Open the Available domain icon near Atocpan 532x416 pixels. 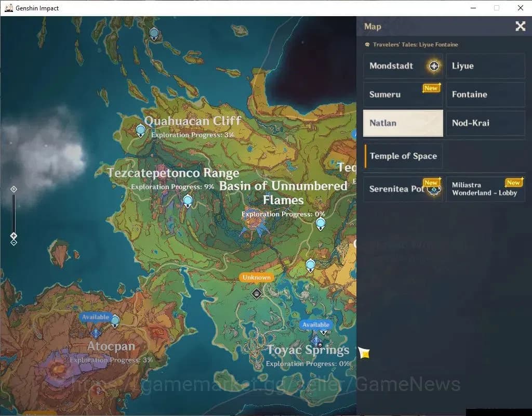coord(96,332)
